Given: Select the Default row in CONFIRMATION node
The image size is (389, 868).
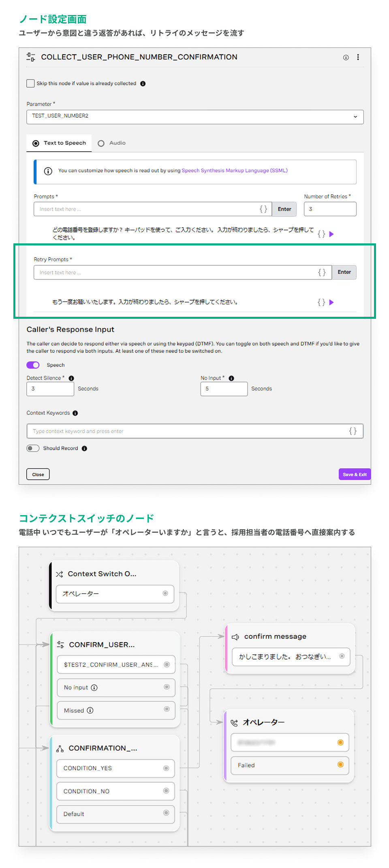Looking at the screenshot, I should click(x=115, y=814).
